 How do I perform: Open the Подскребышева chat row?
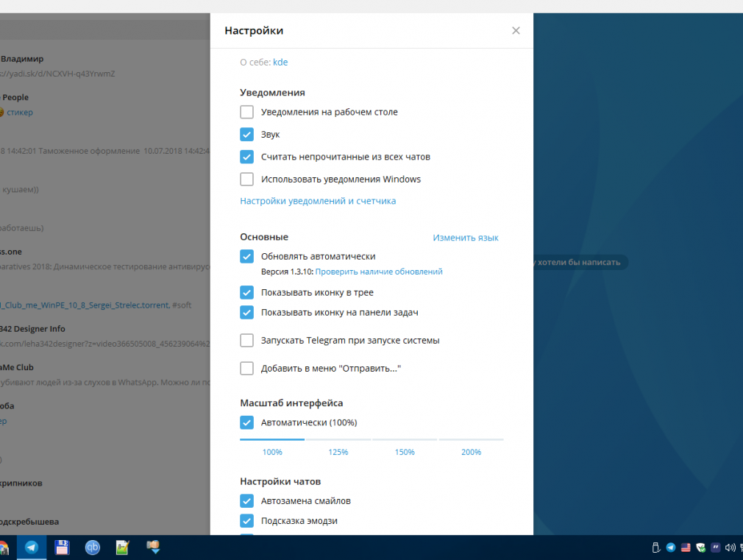point(104,525)
